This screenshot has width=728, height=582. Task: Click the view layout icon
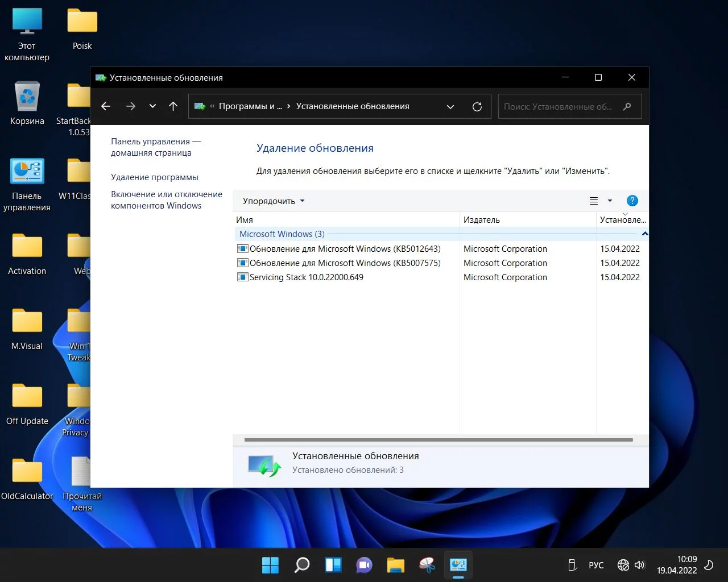(x=594, y=201)
